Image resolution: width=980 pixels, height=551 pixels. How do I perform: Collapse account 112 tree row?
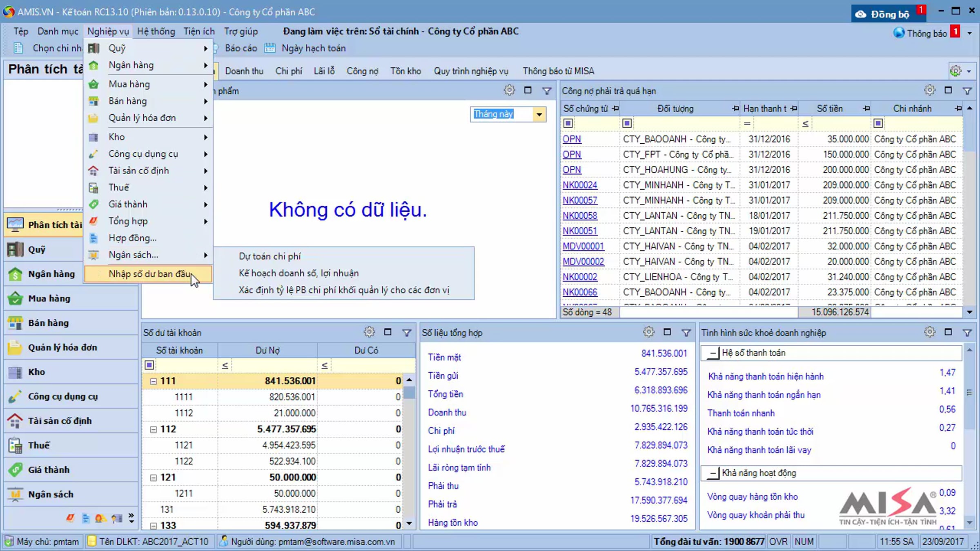[x=154, y=429]
